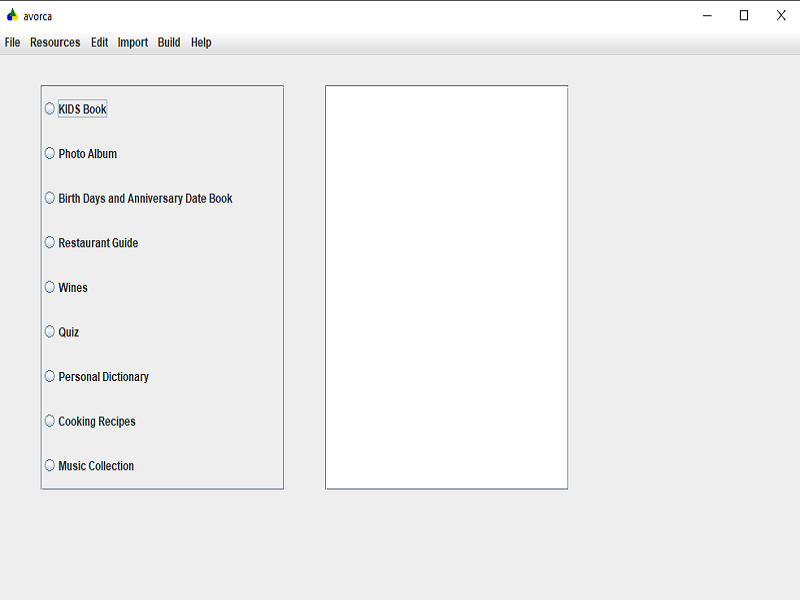Screen dimensions: 800x600
Task: Select the Wines option
Action: 49,287
